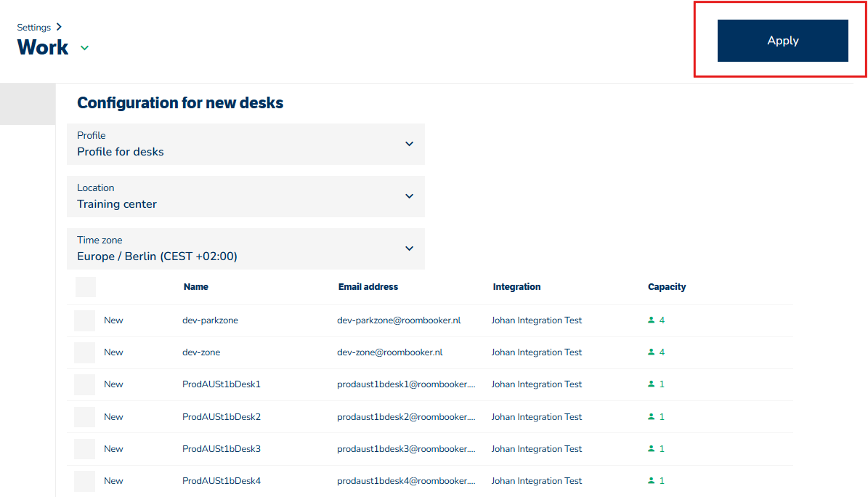Click capacity person icon for ProdAUSt1bDesk1
Image resolution: width=868 pixels, height=497 pixels.
[651, 384]
